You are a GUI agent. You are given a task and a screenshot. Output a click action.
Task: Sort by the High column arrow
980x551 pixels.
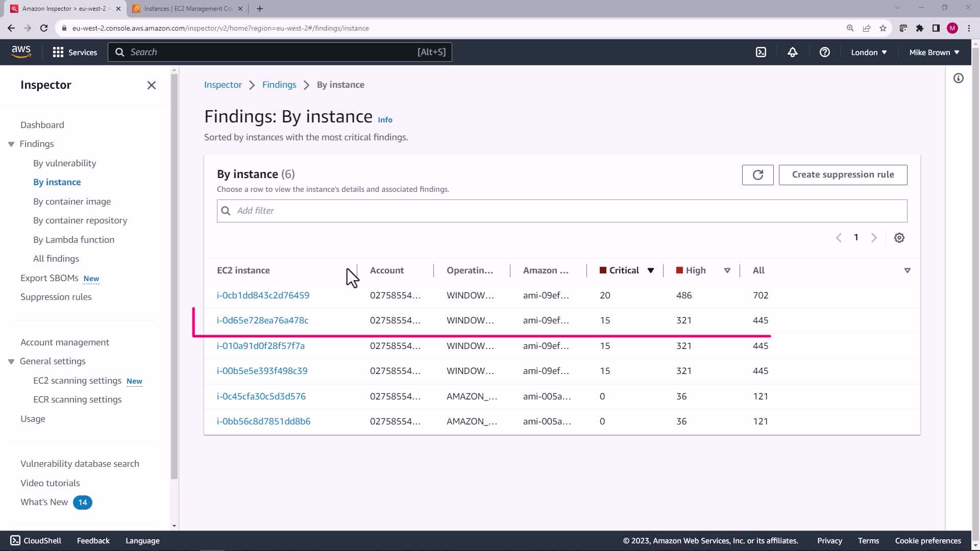[727, 270]
